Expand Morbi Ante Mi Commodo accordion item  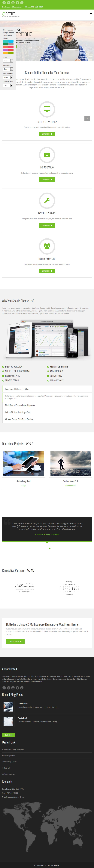(47, 405)
